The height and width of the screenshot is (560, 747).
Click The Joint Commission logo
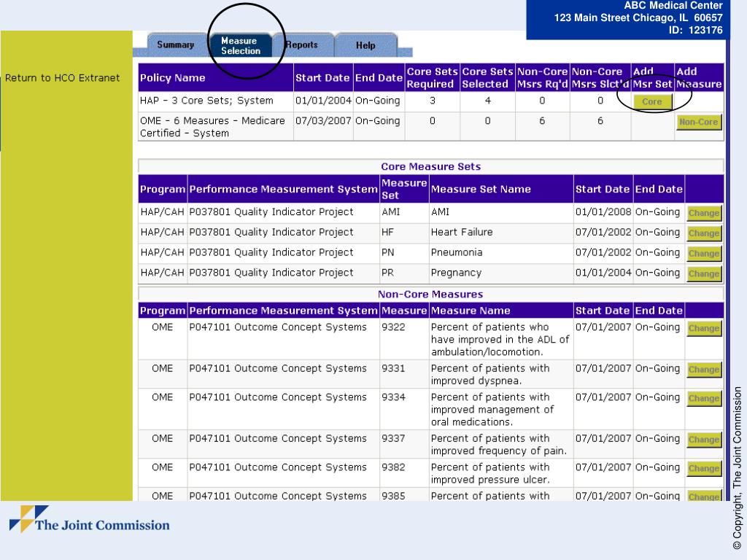[90, 519]
